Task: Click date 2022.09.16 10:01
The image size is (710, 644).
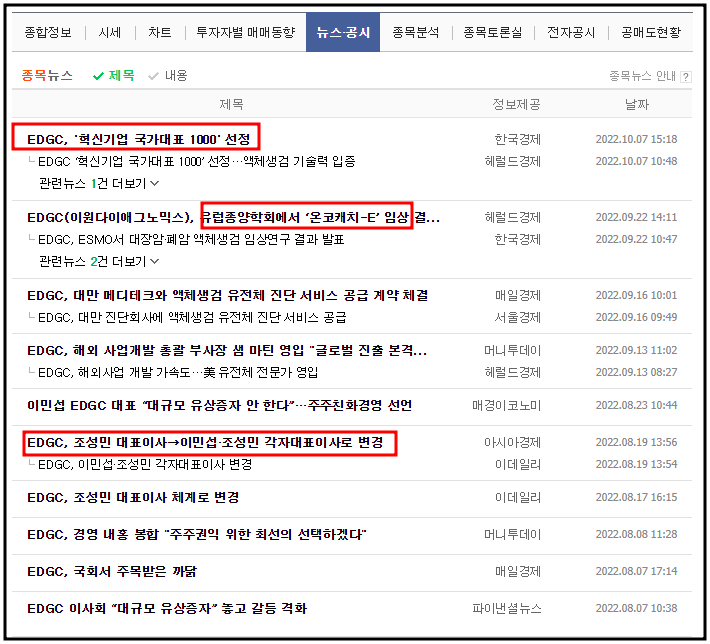Action: (636, 295)
